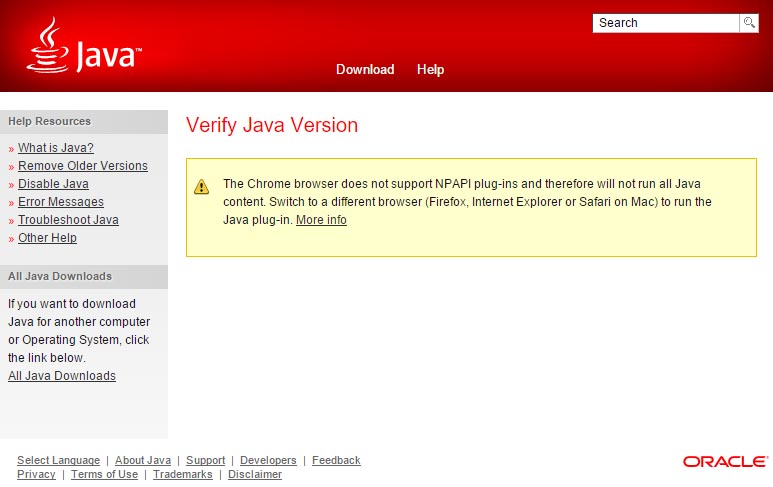Open the Privacy footer link

[36, 474]
